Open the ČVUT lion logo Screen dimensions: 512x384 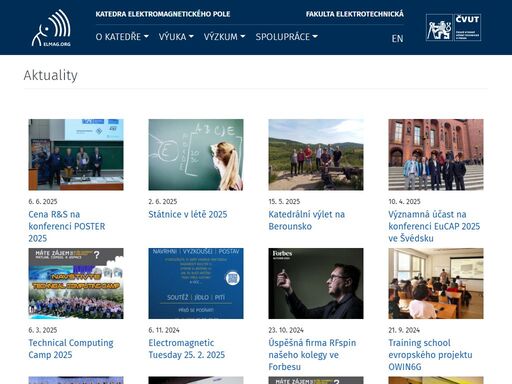point(453,27)
